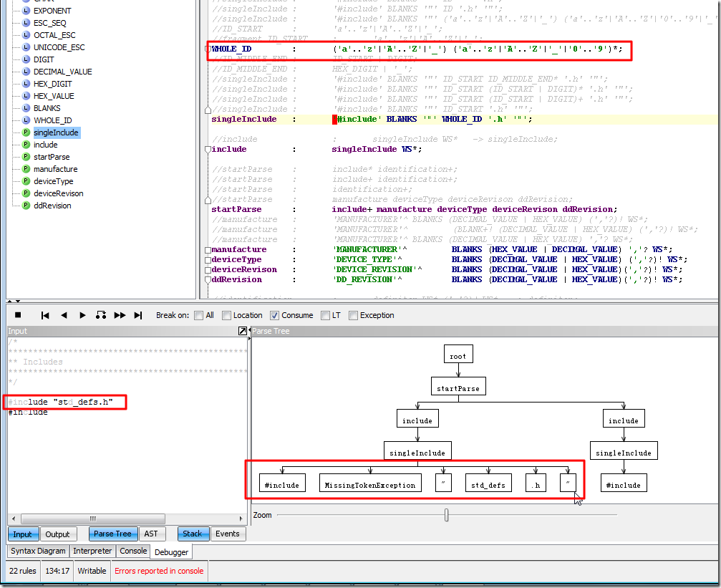
Task: Switch to the Console tab
Action: pyautogui.click(x=133, y=551)
